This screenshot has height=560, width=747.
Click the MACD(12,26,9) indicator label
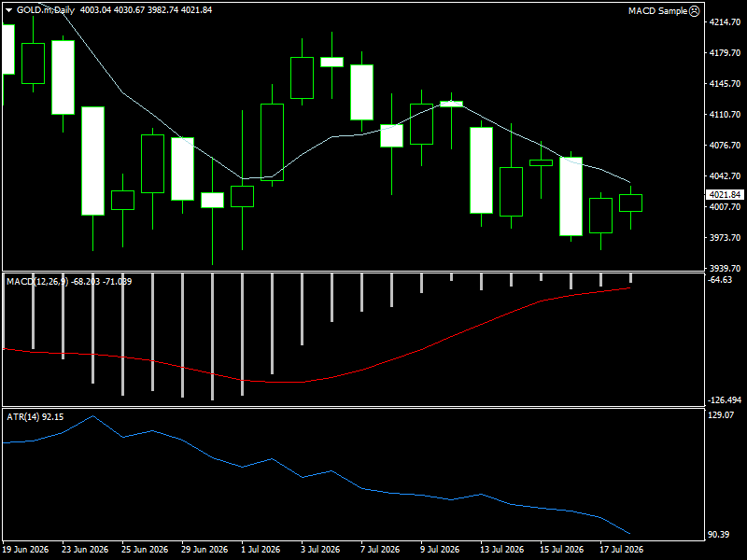[x=37, y=282]
